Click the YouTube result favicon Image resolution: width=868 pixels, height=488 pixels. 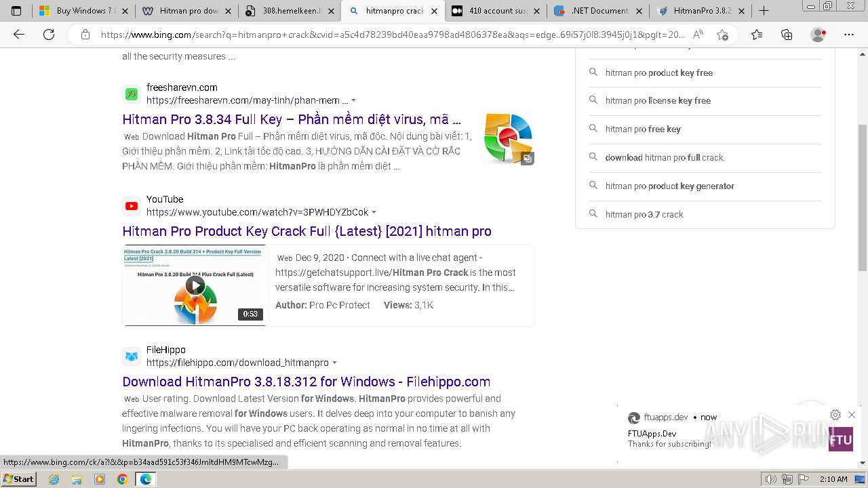(x=132, y=205)
